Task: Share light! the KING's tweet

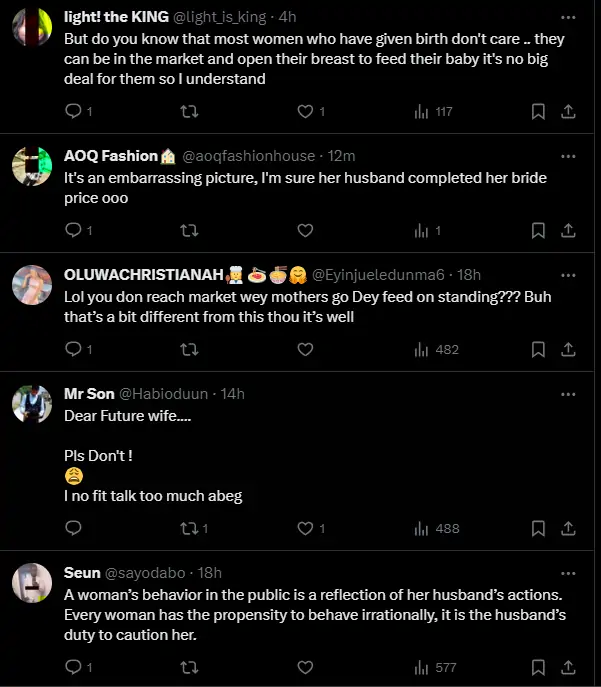Action: [567, 111]
